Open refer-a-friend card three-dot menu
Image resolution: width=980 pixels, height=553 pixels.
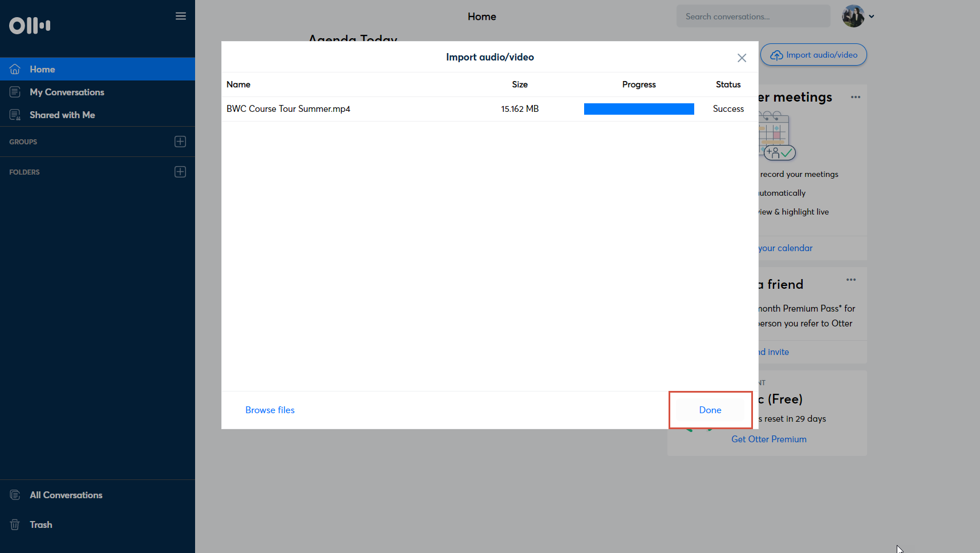[x=851, y=280]
